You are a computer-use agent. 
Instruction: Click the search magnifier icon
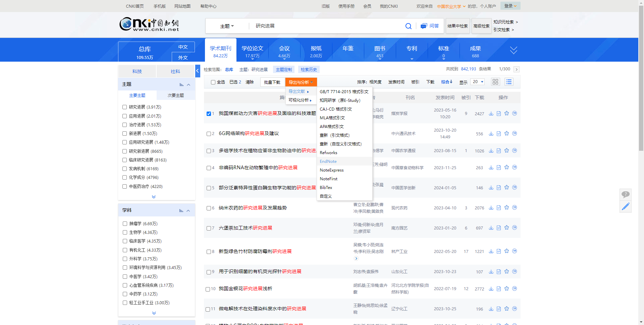(x=408, y=26)
